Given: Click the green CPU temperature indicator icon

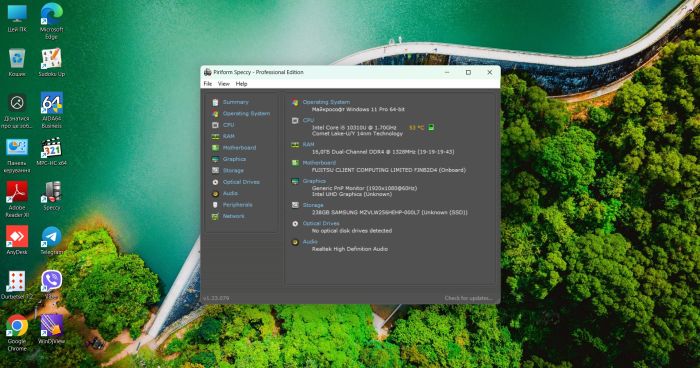Looking at the screenshot, I should tap(431, 127).
